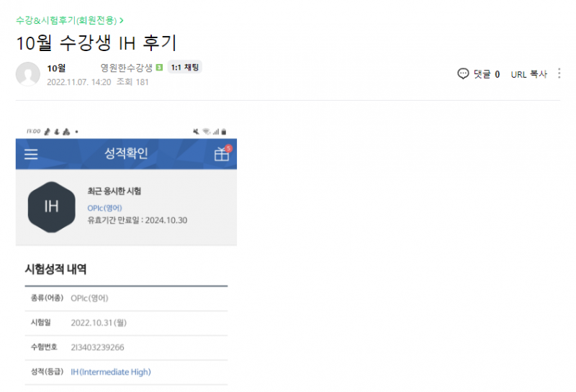This screenshot has height=392, width=576.
Task: Tap the hamburger menu in the 성적확인 header
Action: pos(31,154)
